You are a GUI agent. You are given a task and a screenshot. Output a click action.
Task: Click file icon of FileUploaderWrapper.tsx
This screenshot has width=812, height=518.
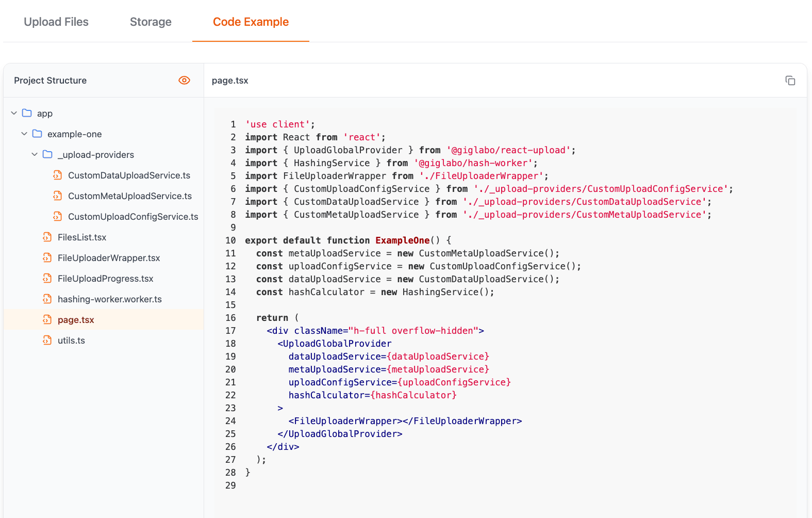tap(47, 258)
